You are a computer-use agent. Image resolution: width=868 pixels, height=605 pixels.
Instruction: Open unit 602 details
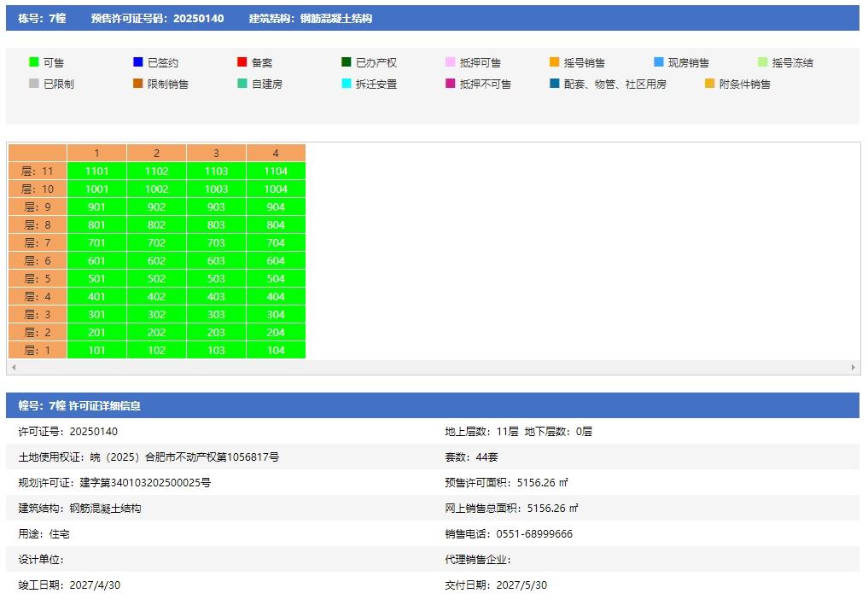[x=157, y=261]
